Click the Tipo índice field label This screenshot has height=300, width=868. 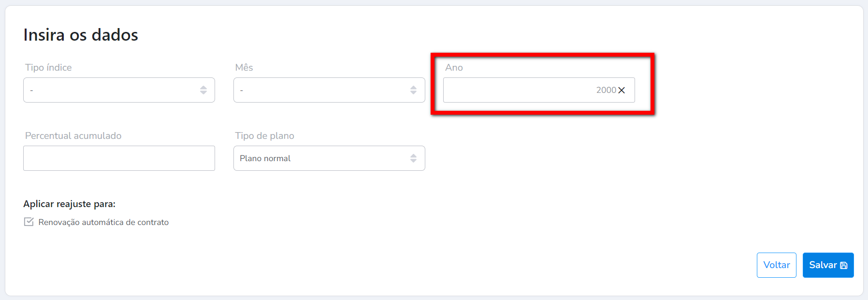pyautogui.click(x=48, y=68)
